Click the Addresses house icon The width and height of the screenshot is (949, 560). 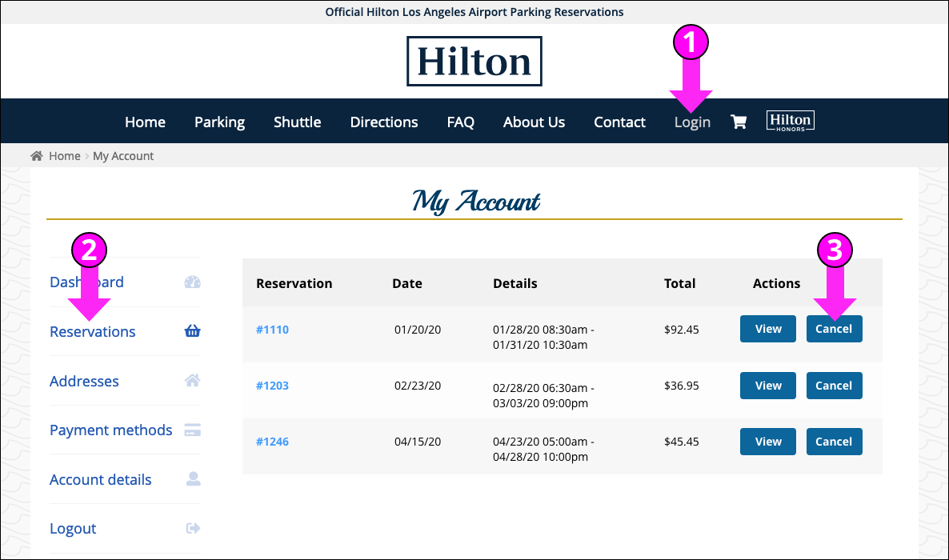click(193, 380)
